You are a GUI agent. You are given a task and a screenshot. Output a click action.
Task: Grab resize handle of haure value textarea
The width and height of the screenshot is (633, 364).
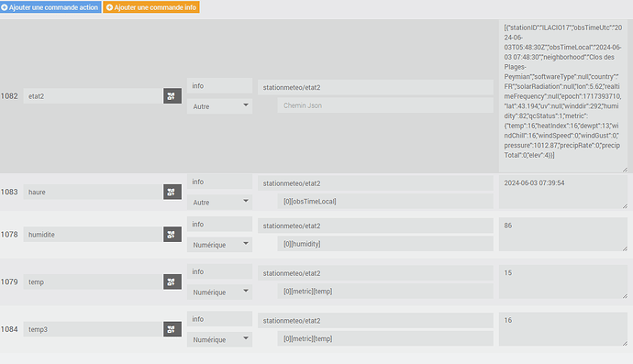click(625, 206)
